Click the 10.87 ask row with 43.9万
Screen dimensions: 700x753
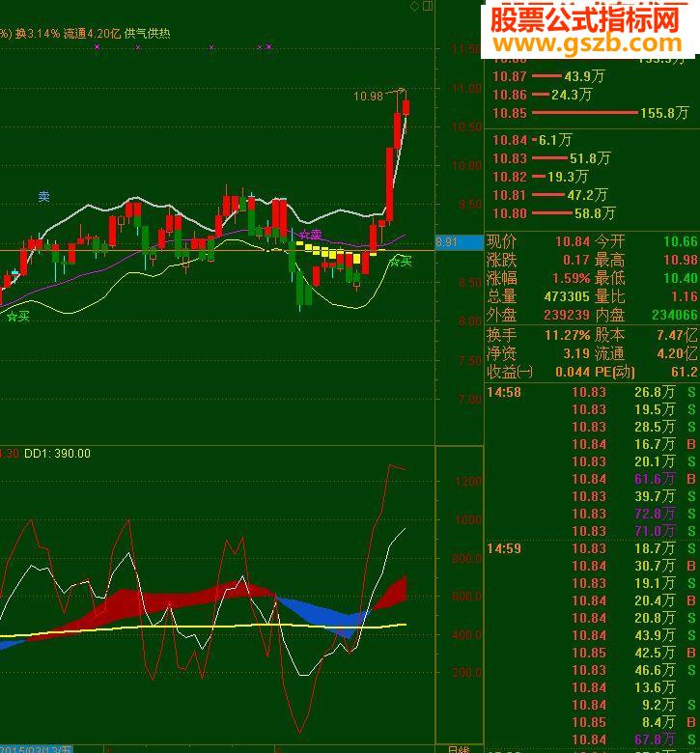(x=548, y=76)
